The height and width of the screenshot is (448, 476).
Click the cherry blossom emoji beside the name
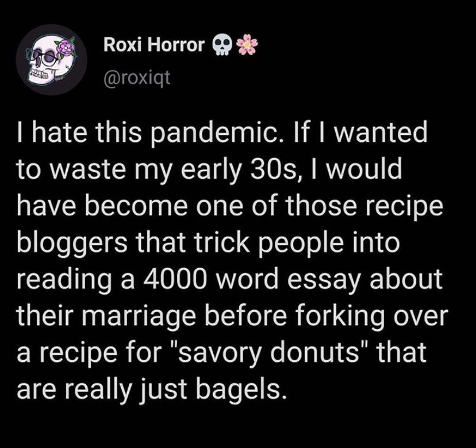tap(247, 45)
